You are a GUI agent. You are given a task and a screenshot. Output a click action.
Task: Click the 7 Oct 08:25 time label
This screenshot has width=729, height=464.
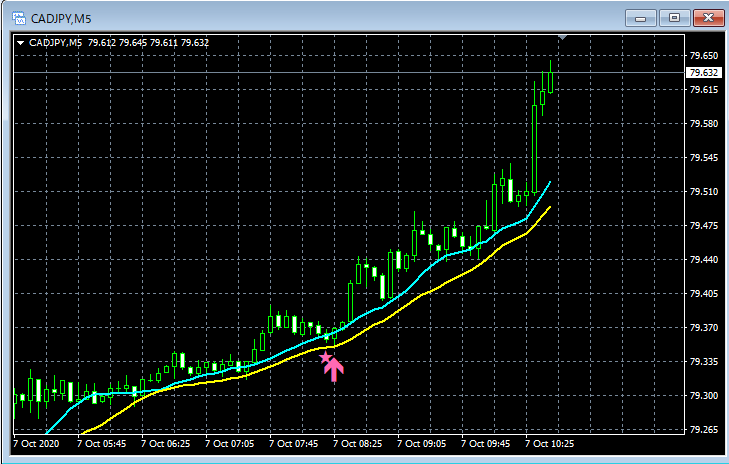(x=358, y=444)
